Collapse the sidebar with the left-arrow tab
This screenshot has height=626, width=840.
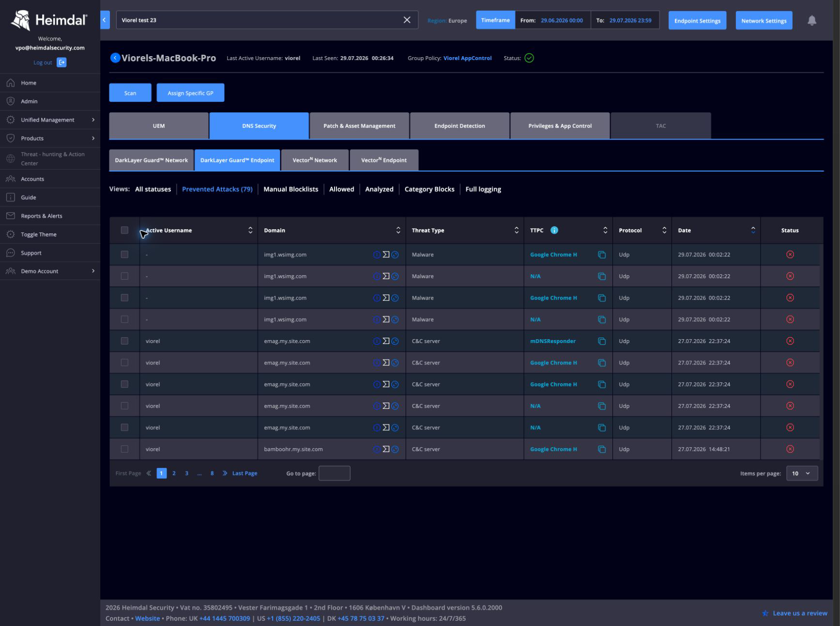(105, 20)
